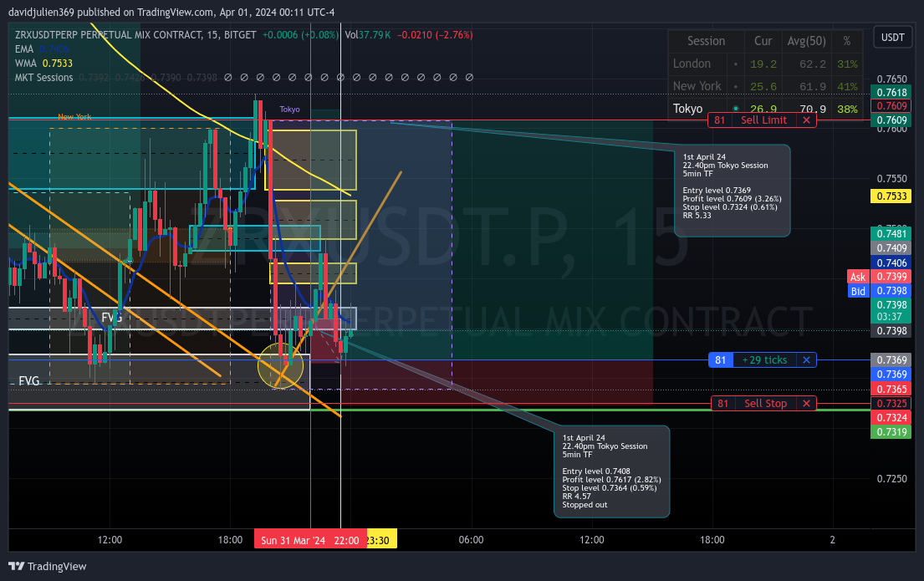The height and width of the screenshot is (581, 924).
Task: Click the 19.2 current value for London
Action: [x=763, y=64]
